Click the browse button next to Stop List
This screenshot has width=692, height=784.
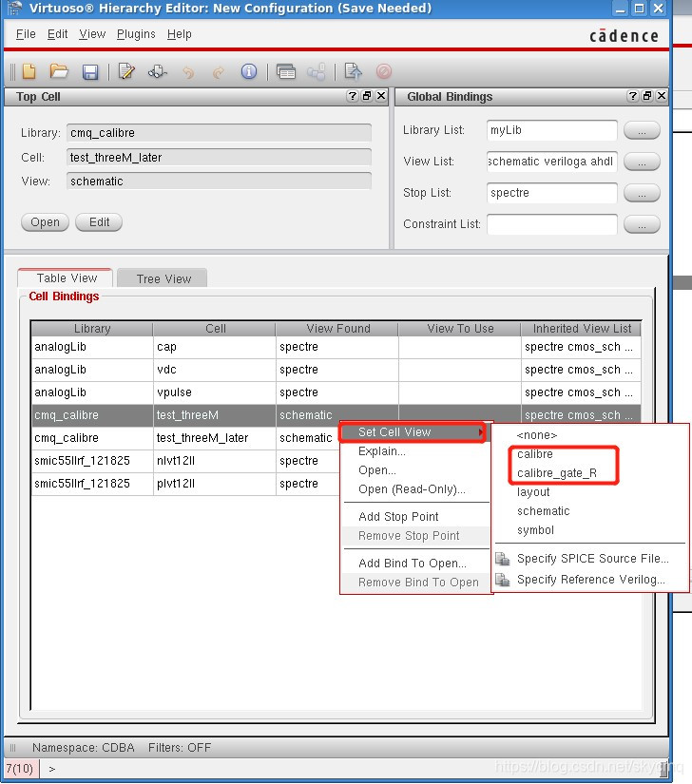[x=642, y=193]
